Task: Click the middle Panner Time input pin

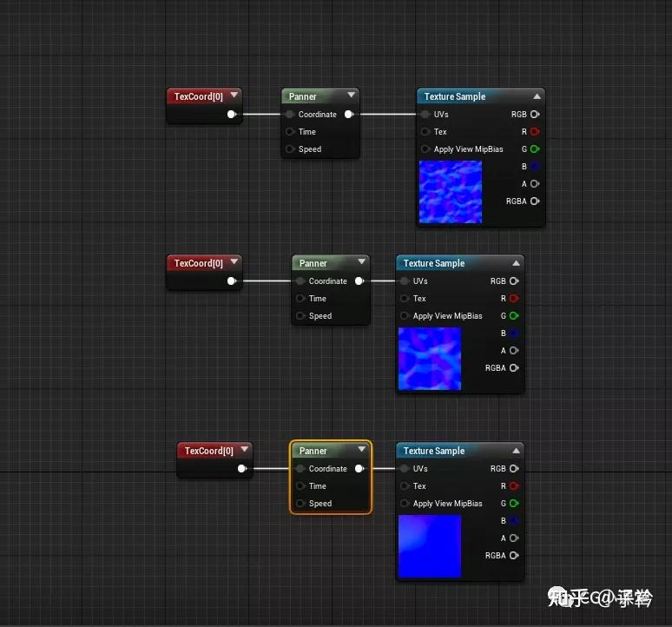Action: 300,298
